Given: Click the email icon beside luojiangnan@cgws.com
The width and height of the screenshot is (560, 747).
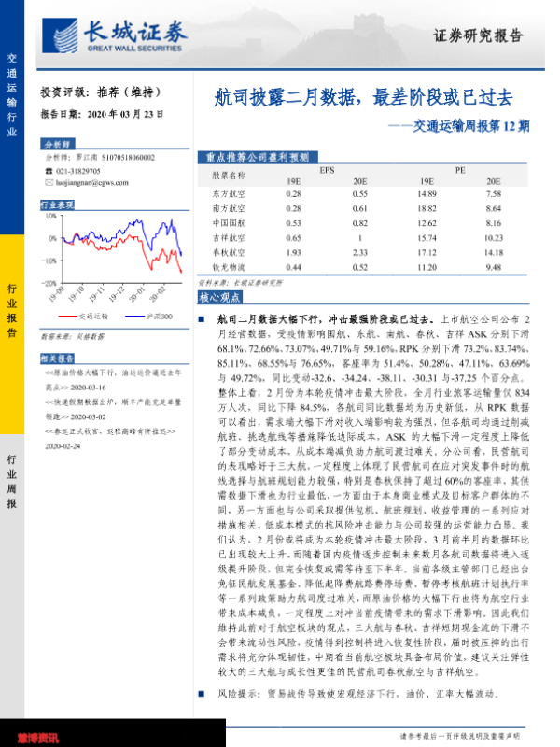Looking at the screenshot, I should (49, 183).
